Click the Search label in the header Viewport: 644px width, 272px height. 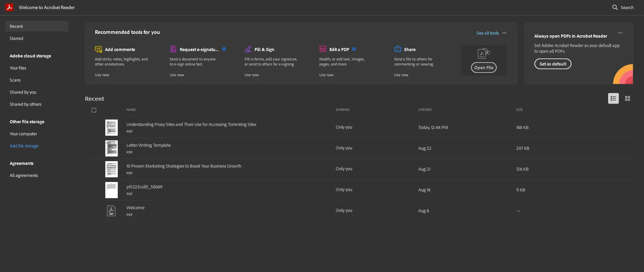(x=627, y=7)
